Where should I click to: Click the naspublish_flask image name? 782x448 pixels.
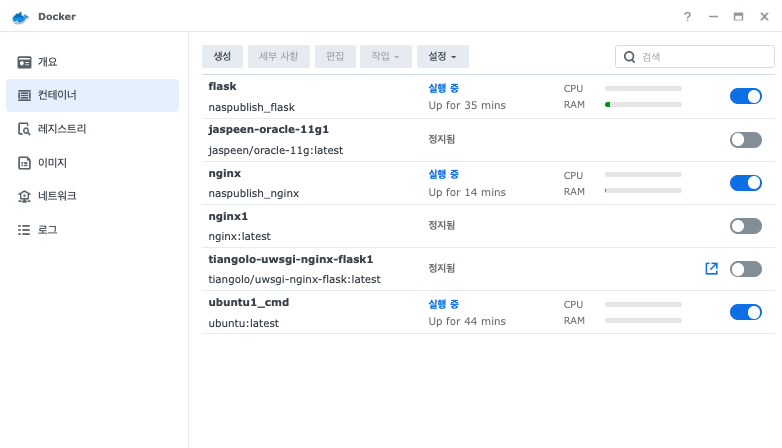point(251,107)
